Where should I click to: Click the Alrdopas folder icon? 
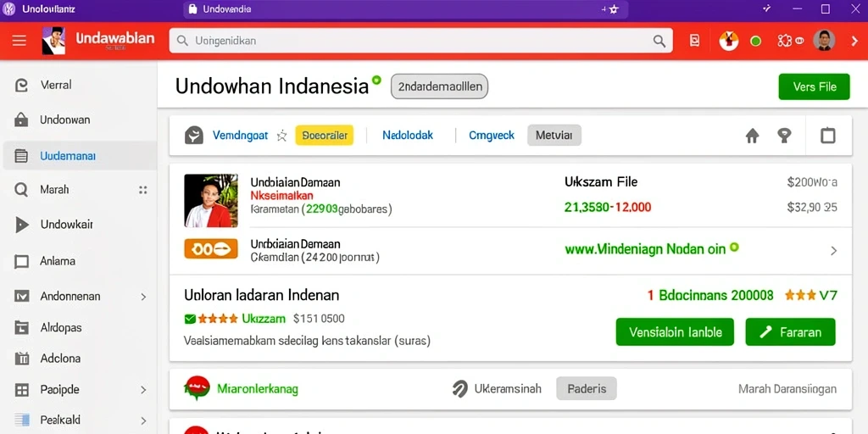click(x=21, y=328)
